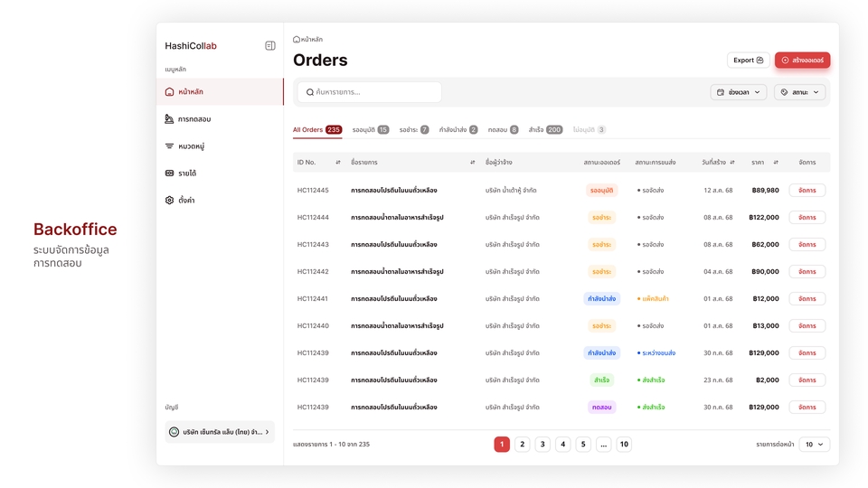Open the ช่วงเวลา date range dropdown
Viewport: 868px width, 488px height.
(739, 92)
